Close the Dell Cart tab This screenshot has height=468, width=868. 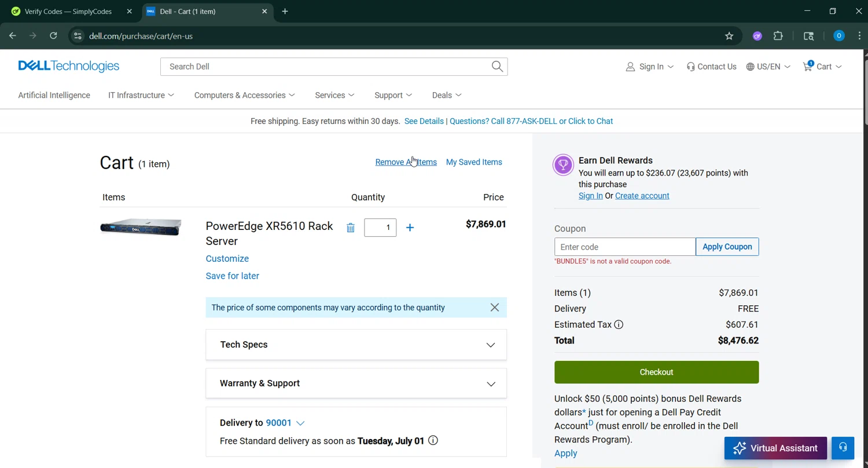pos(264,12)
